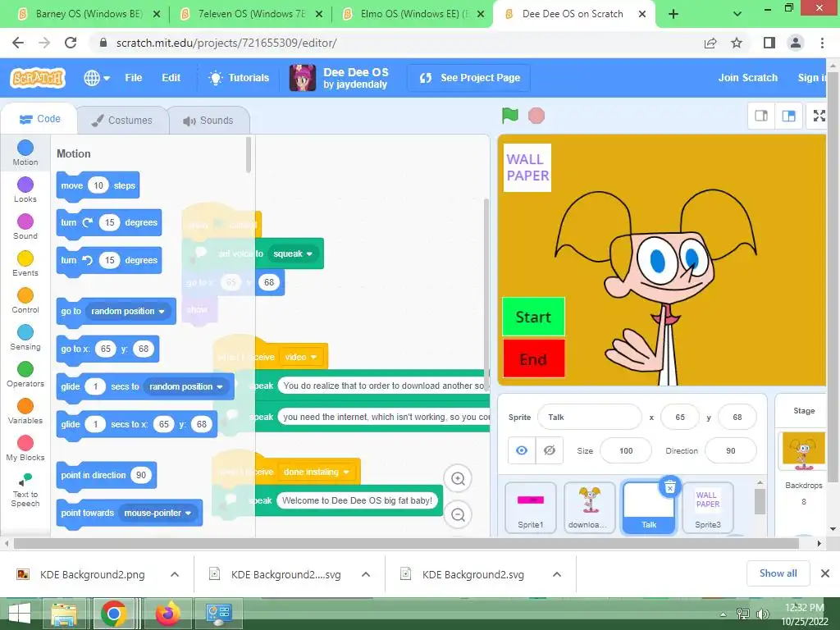Open the Chrome three-dot menu
This screenshot has width=840, height=630.
pyautogui.click(x=822, y=43)
